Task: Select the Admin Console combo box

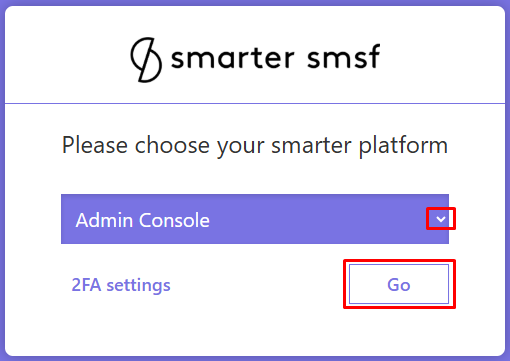Action: [x=255, y=219]
